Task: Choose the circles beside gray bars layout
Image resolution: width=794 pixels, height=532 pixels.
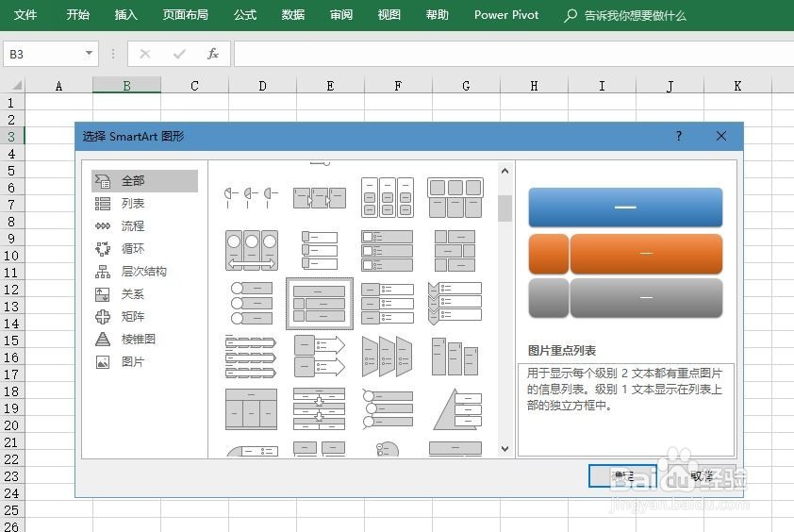Action: [x=251, y=304]
